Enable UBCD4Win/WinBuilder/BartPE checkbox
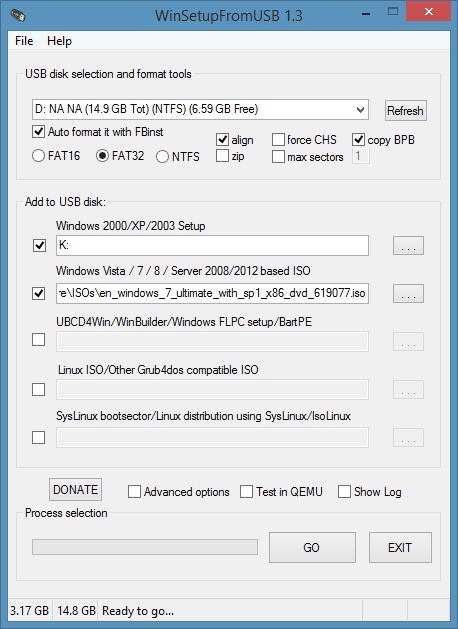The width and height of the screenshot is (458, 629). [39, 339]
